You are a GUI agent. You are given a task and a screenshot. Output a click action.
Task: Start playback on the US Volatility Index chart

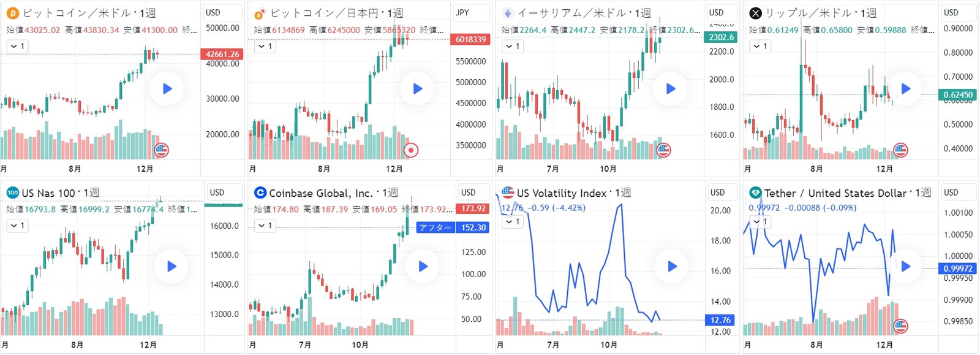(x=672, y=266)
